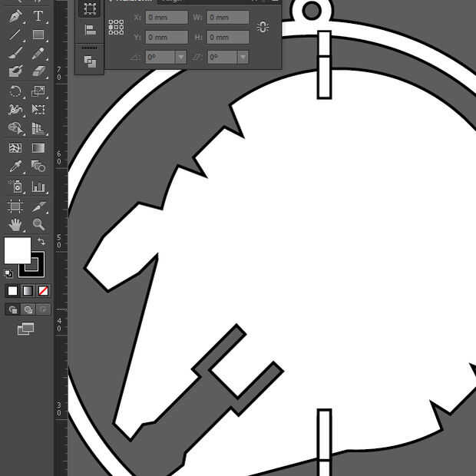Image resolution: width=476 pixels, height=476 pixels.
Task: Select the Pen tool
Action: tap(15, 16)
